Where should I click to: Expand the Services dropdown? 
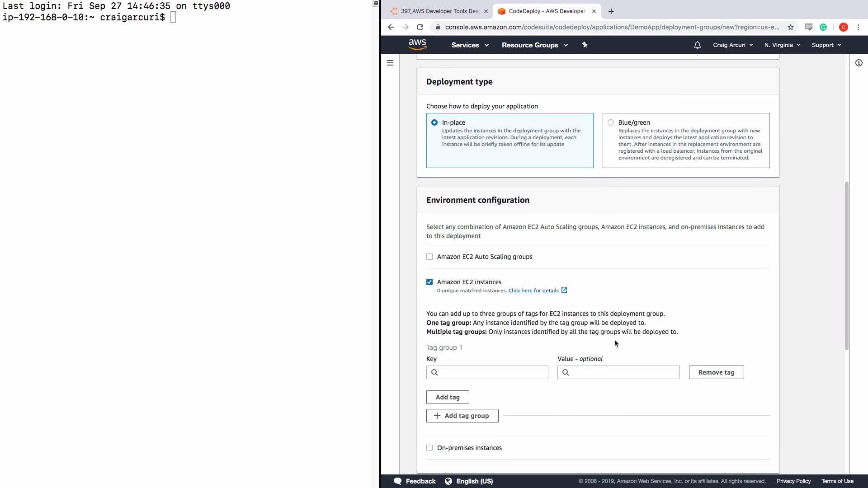(470, 45)
